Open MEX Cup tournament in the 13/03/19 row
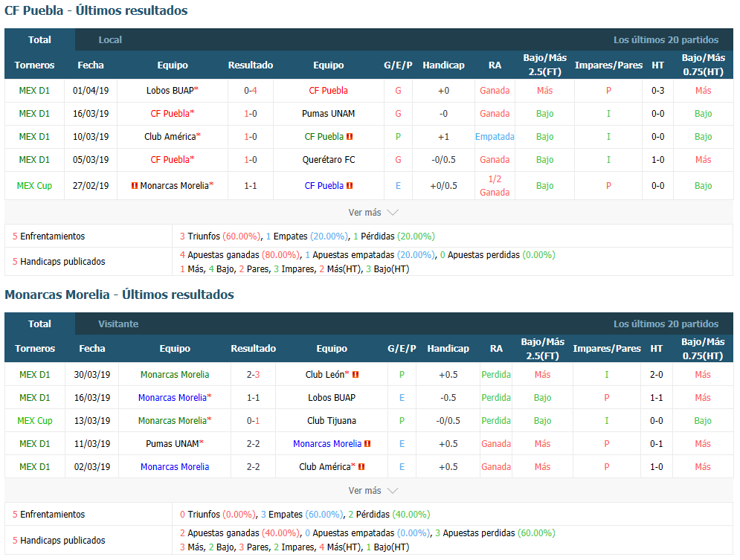This screenshot has width=740, height=560. [35, 421]
